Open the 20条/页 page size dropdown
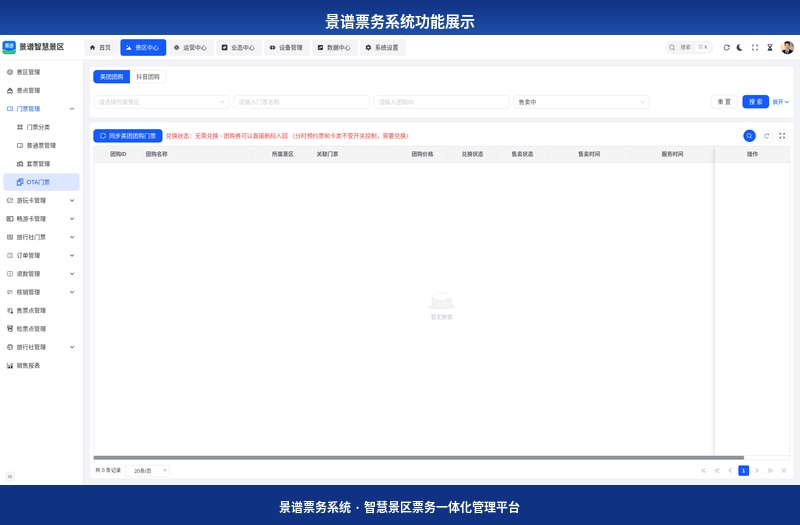This screenshot has width=800, height=525. [x=147, y=471]
